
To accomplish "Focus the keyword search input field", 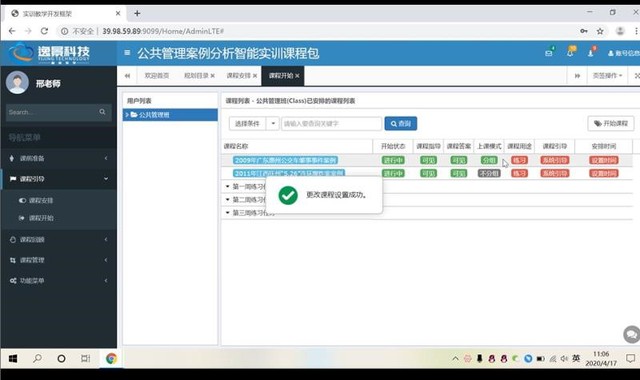I will (331, 123).
